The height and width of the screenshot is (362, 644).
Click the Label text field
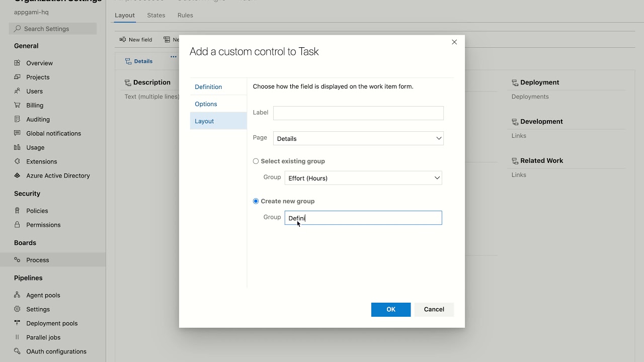coord(358,113)
